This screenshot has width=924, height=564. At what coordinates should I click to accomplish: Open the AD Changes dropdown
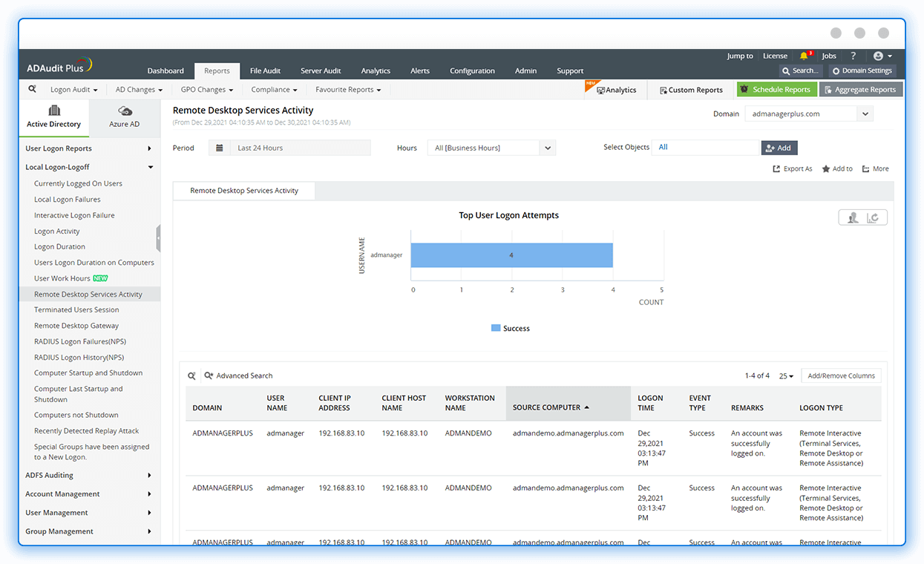coord(139,90)
